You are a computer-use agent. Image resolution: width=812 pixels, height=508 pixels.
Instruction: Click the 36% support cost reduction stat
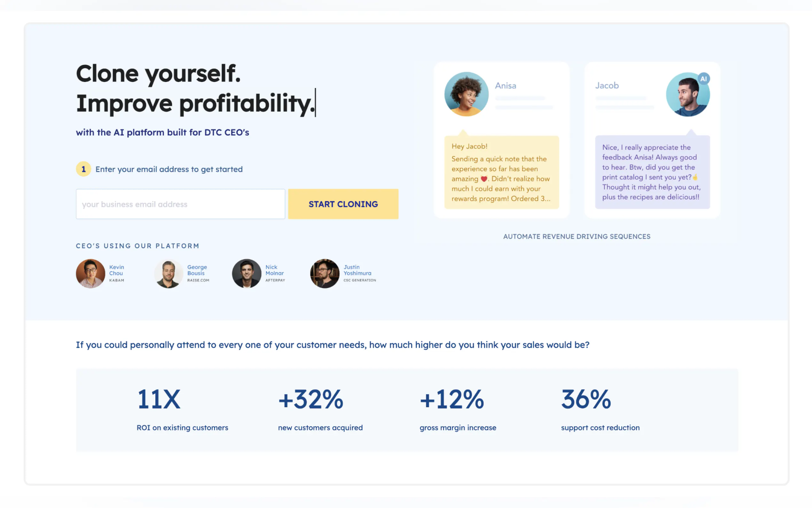(586, 400)
